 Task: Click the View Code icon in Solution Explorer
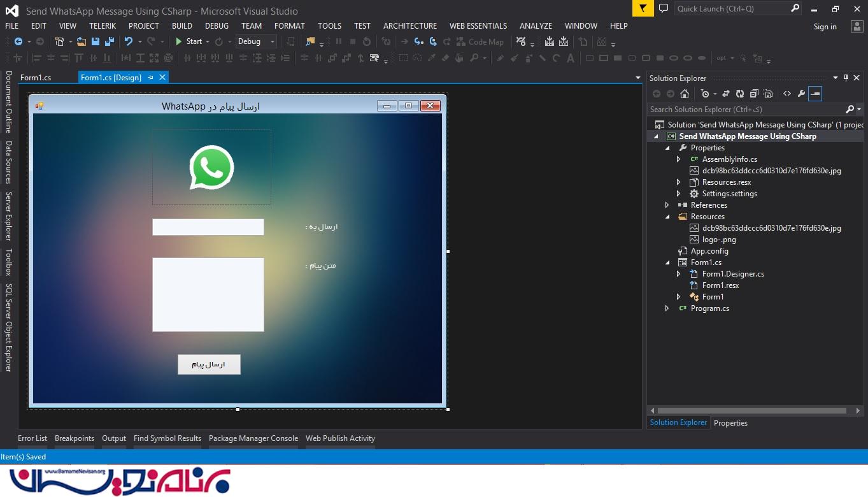pos(787,94)
